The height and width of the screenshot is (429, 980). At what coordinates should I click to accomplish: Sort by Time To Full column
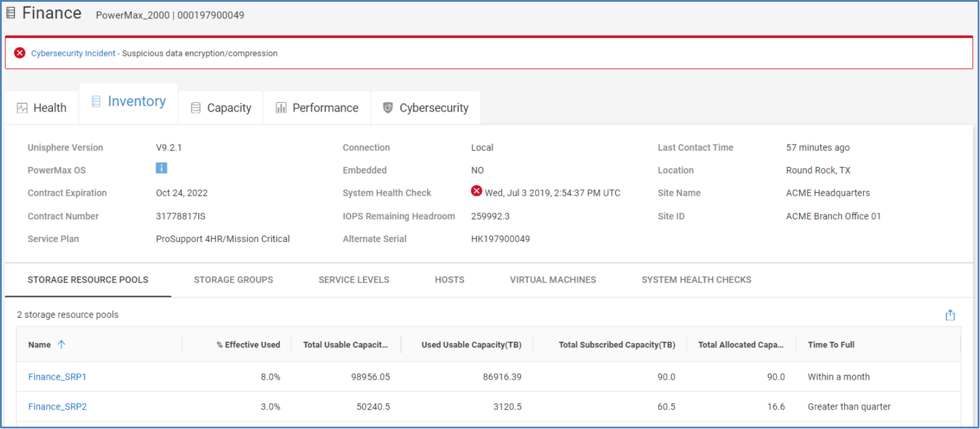(831, 345)
